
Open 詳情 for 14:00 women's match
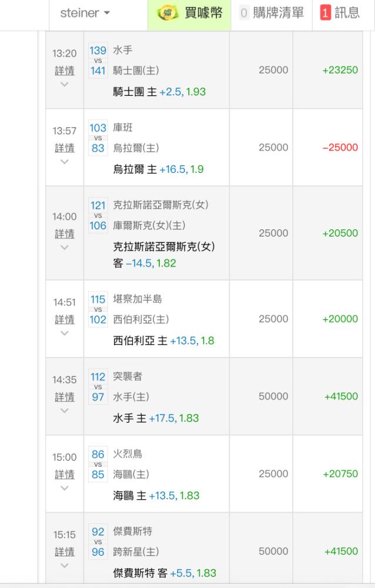coord(65,234)
